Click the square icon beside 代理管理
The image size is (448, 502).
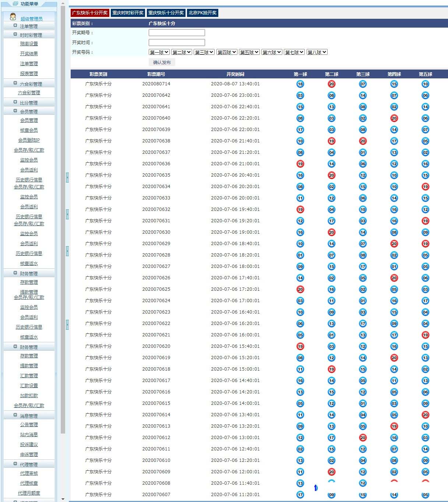tap(15, 464)
